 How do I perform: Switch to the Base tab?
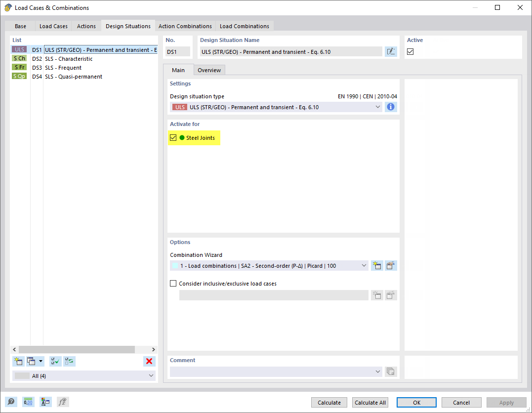point(20,26)
